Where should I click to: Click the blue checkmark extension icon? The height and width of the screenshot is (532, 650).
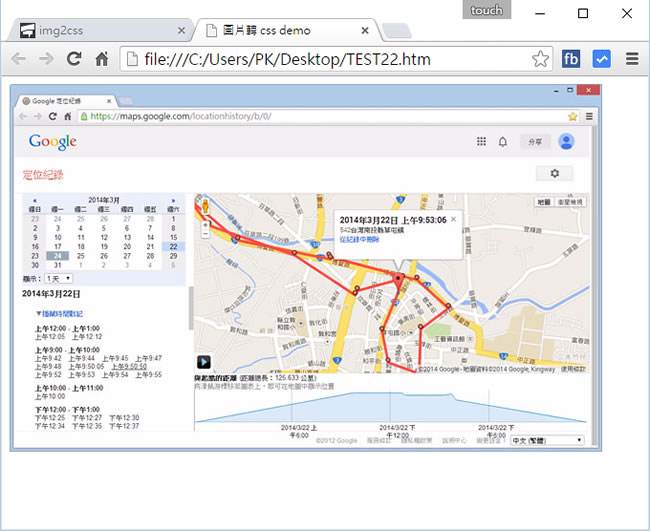[x=601, y=59]
